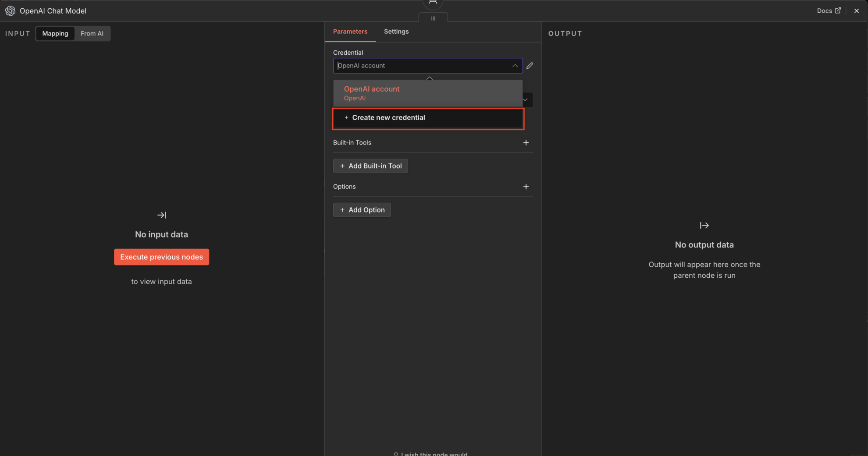This screenshot has width=868, height=456.
Task: Click the 'I wish this node would' text
Action: (434, 454)
